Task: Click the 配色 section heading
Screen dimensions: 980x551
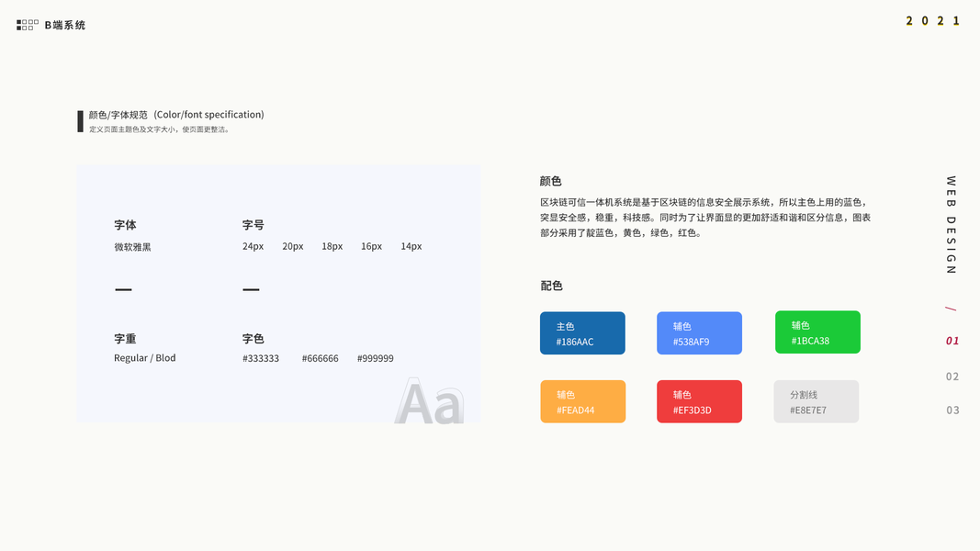Action: pyautogui.click(x=551, y=286)
